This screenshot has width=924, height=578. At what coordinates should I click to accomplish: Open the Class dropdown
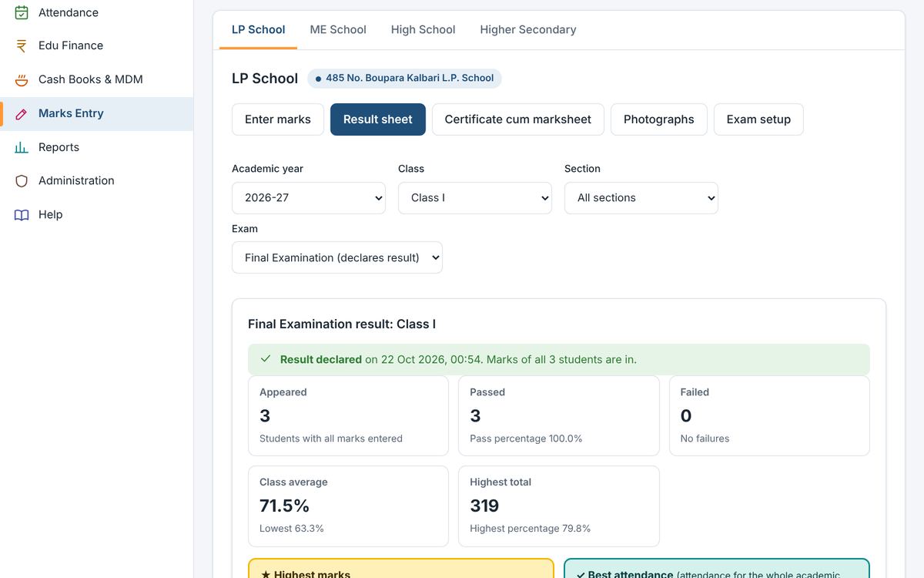tap(475, 198)
